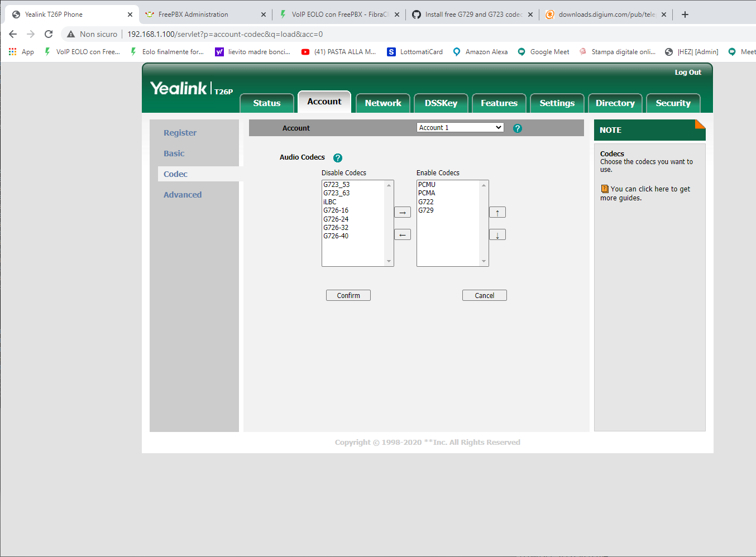Viewport: 756px width, 557px height.
Task: Click the Cancel button
Action: point(485,295)
